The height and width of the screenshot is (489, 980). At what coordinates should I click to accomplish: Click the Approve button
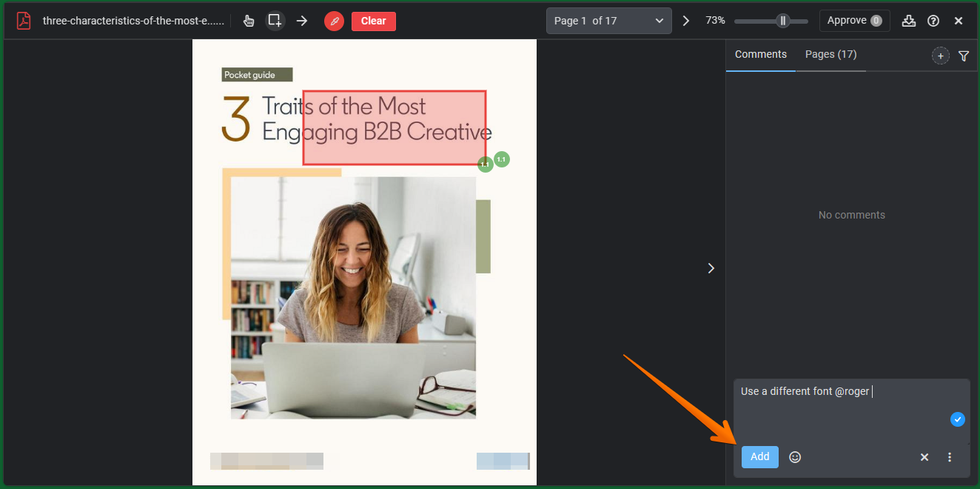pyautogui.click(x=854, y=21)
